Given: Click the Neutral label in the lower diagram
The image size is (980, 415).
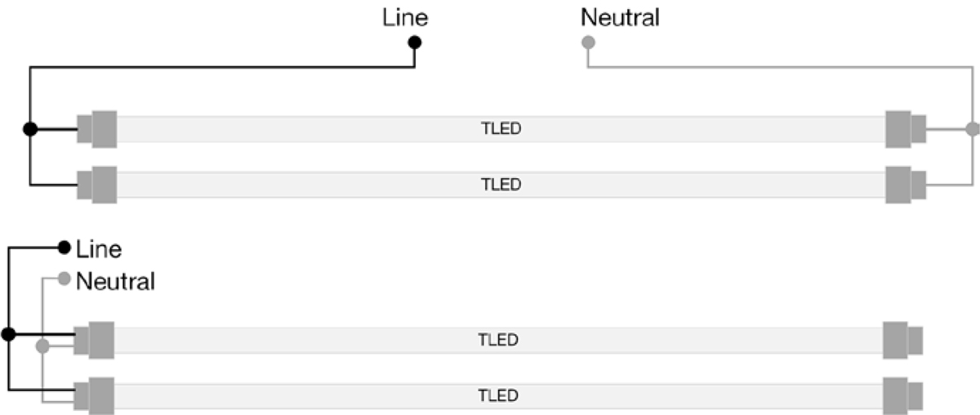Looking at the screenshot, I should click(115, 283).
